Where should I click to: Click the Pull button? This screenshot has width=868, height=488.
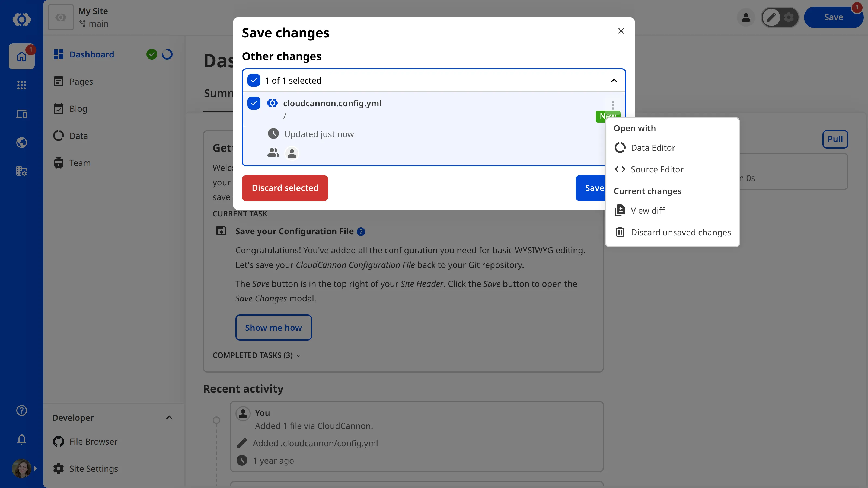click(x=835, y=139)
